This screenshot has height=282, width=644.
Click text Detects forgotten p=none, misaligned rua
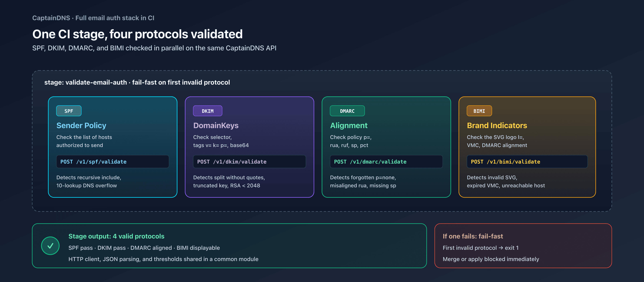point(363,181)
